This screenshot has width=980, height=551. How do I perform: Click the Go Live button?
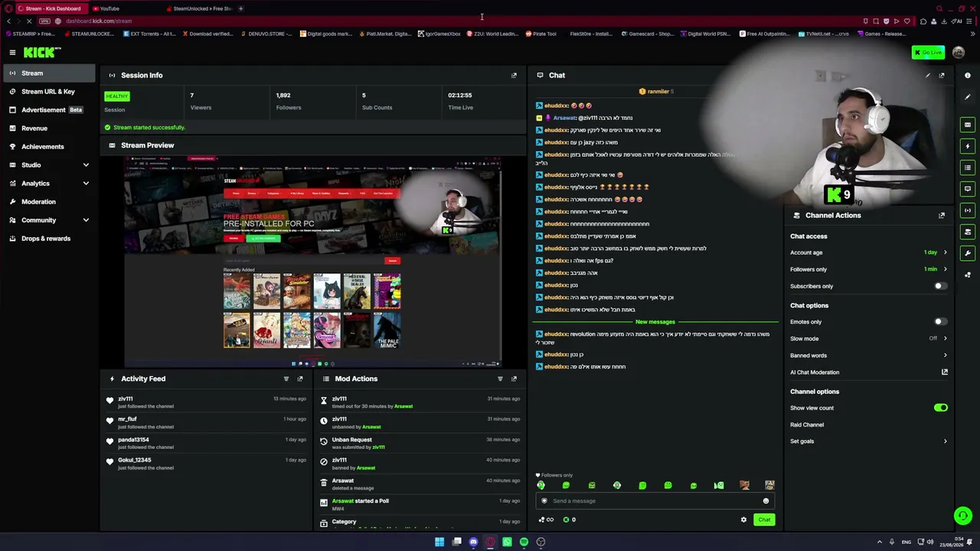click(928, 52)
